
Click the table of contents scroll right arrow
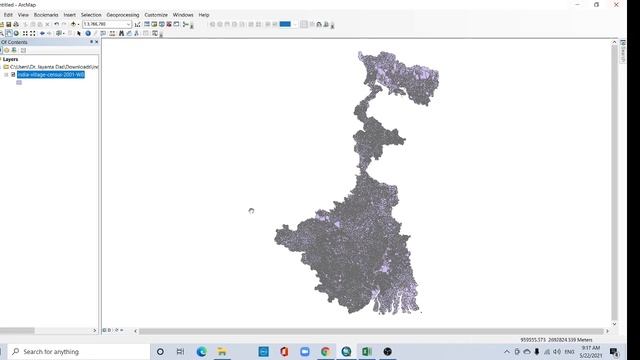[x=95, y=330]
